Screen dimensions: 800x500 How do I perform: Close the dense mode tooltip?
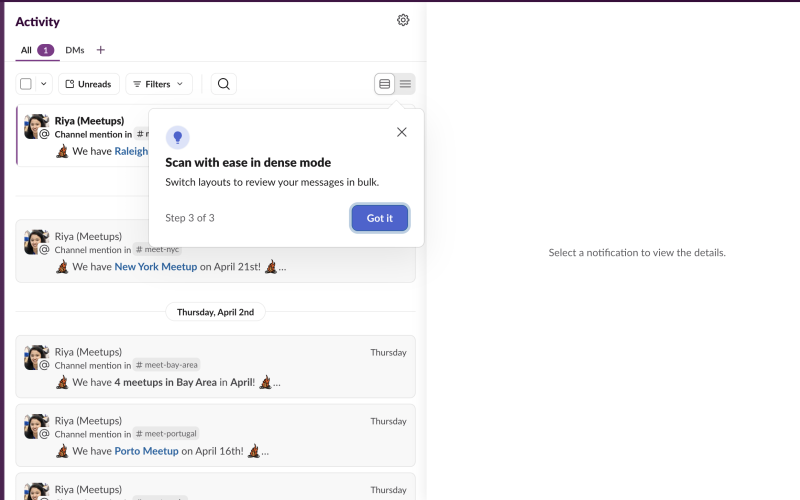401,132
